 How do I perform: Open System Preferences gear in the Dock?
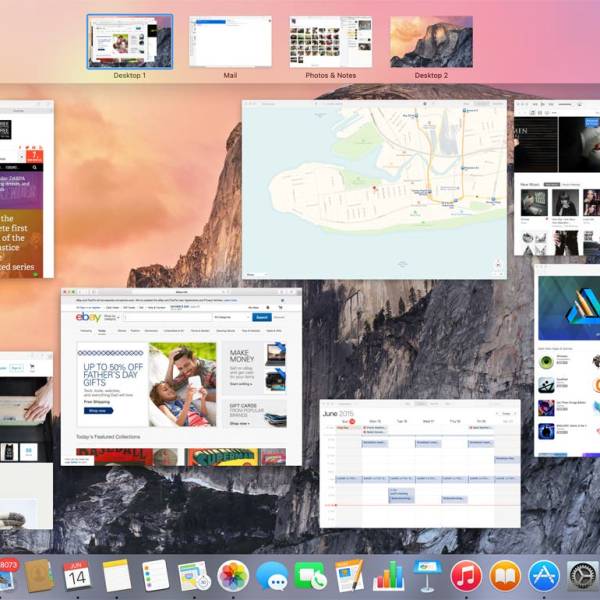coord(583,576)
